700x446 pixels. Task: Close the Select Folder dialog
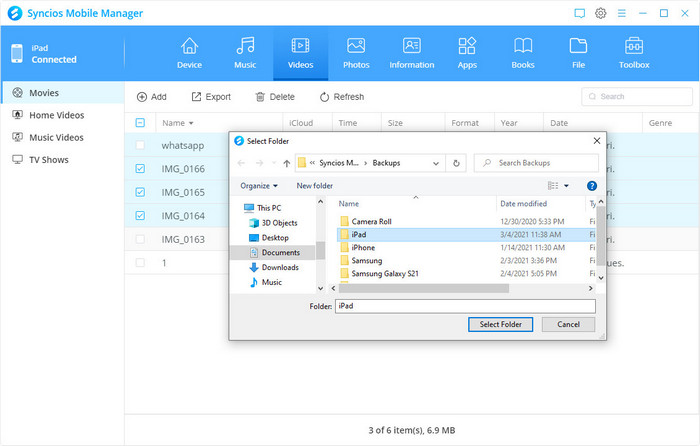(x=597, y=141)
